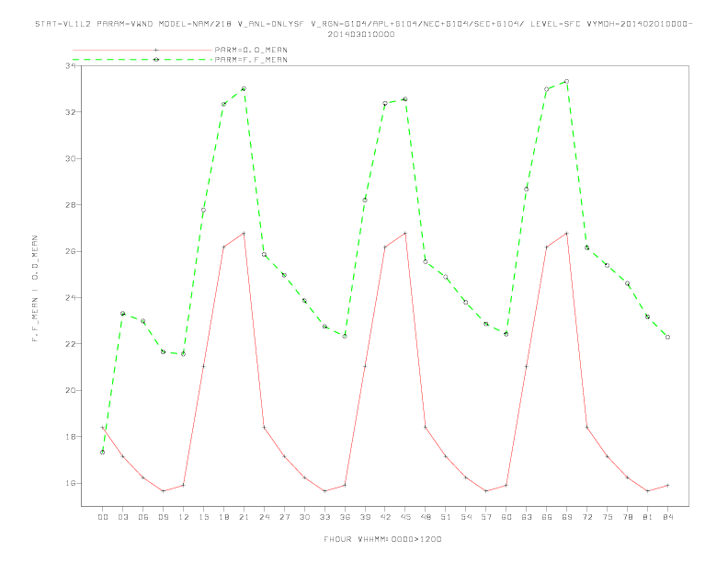Click y-axis tick label 34

click(71, 66)
